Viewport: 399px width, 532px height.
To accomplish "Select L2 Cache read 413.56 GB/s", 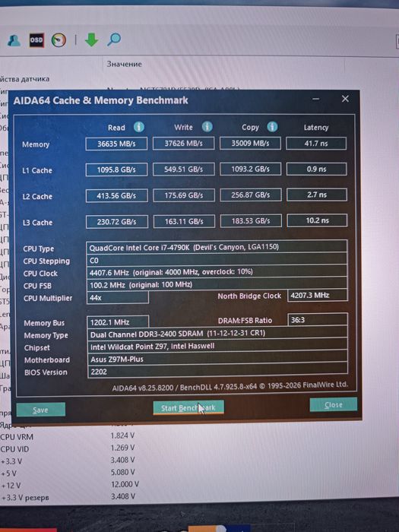I will tap(117, 196).
